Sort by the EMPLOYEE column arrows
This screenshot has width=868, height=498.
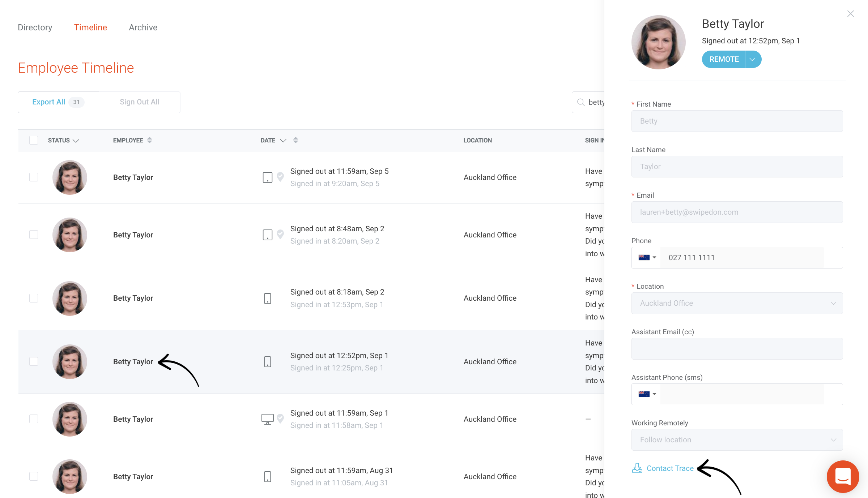[149, 140]
